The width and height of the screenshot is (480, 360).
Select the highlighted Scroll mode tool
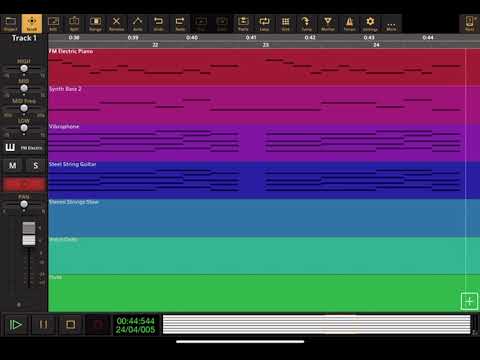(32, 23)
